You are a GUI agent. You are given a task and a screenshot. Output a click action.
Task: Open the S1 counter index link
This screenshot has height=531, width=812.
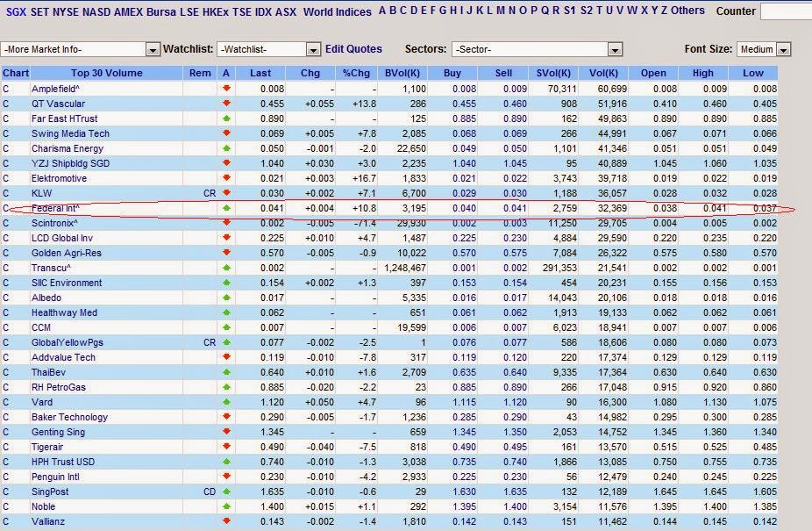pyautogui.click(x=570, y=11)
